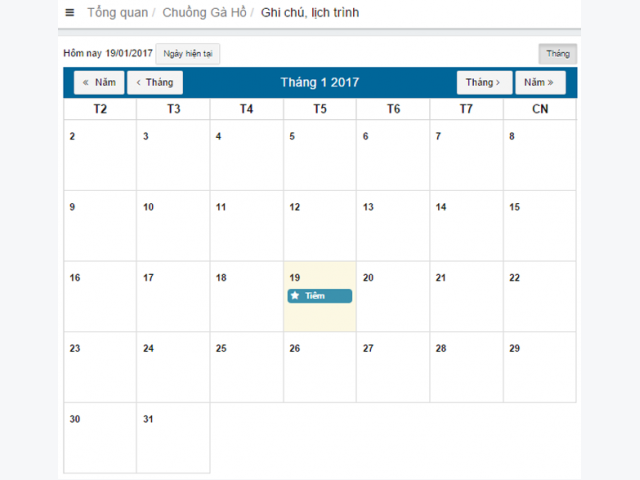Jump to next year with Năm »
The width and height of the screenshot is (640, 480).
click(540, 82)
